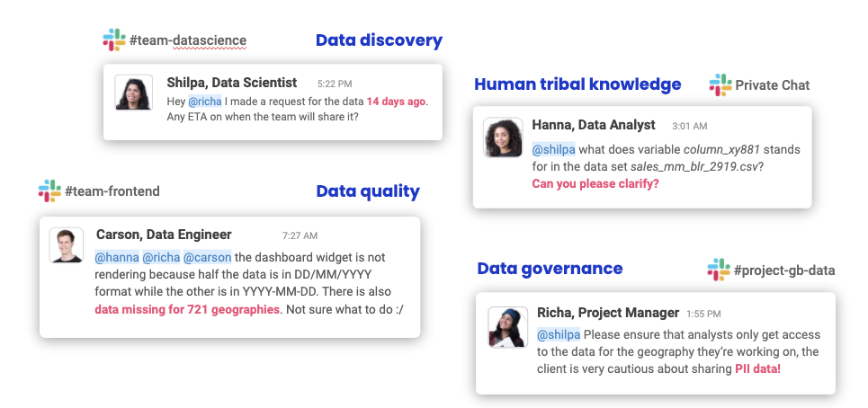
Task: Select the #team-frontend channel name
Action: pos(112,191)
